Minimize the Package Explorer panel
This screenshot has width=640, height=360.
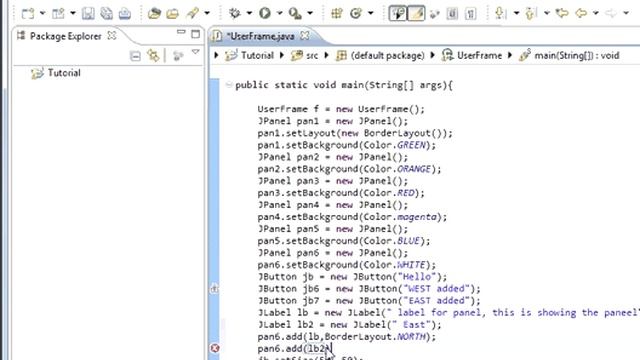pyautogui.click(x=181, y=32)
